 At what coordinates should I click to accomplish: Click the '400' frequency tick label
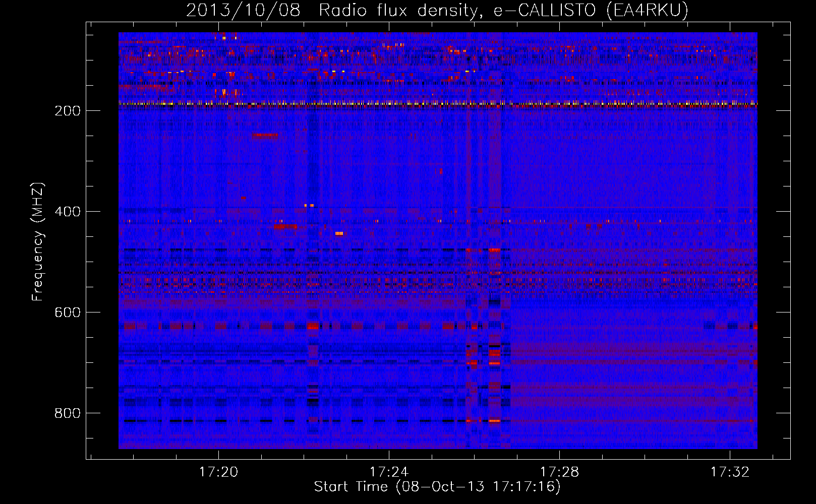(x=68, y=212)
